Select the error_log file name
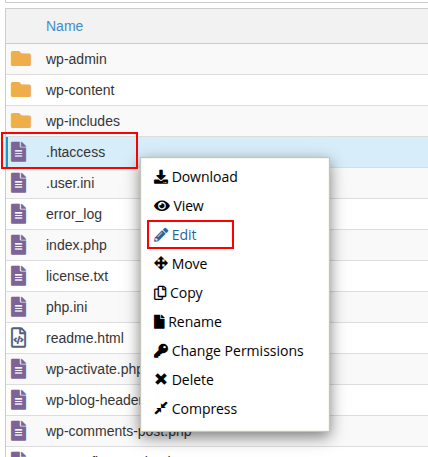Image resolution: width=428 pixels, height=457 pixels. pyautogui.click(x=74, y=215)
